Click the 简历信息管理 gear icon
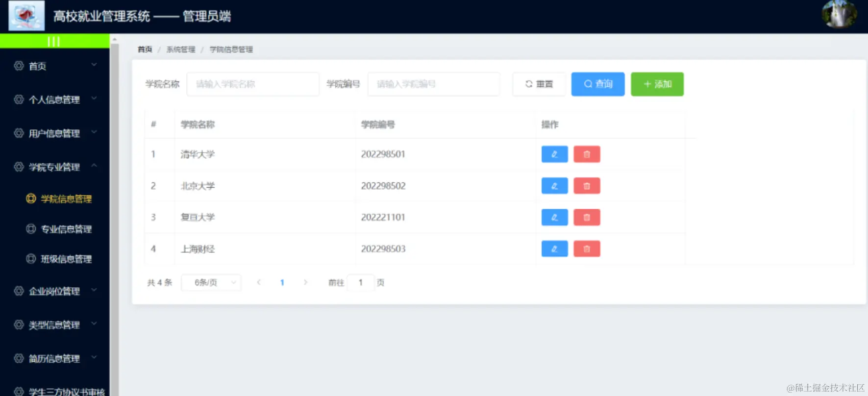 tap(19, 358)
